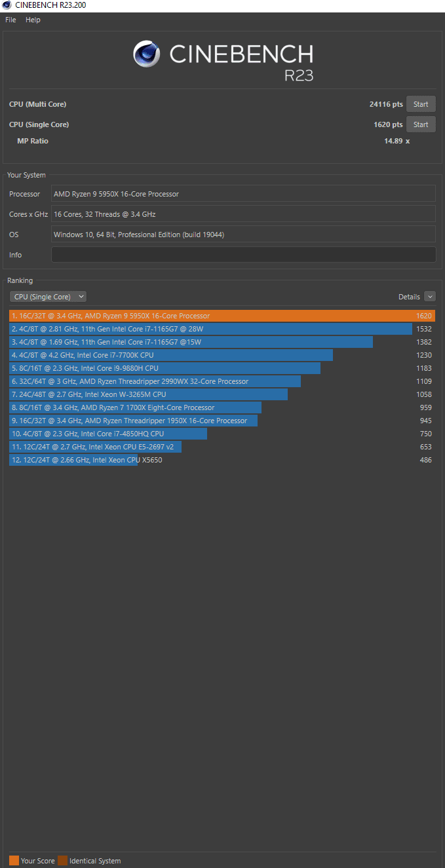This screenshot has height=868, width=445.
Task: Click the Cores x GHz field
Action: tap(243, 214)
